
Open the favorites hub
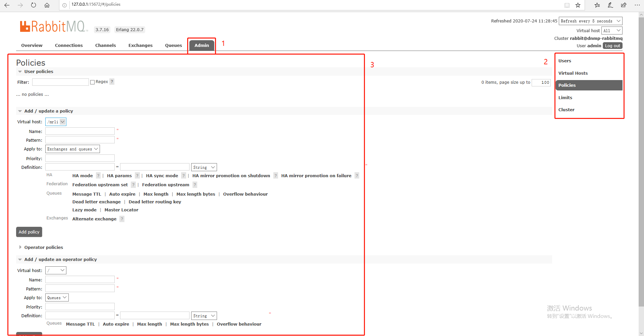pos(597,5)
